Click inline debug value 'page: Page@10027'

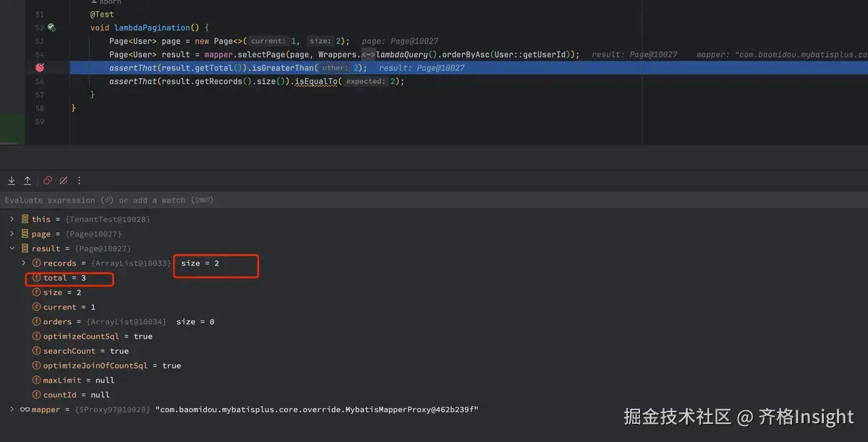click(400, 41)
